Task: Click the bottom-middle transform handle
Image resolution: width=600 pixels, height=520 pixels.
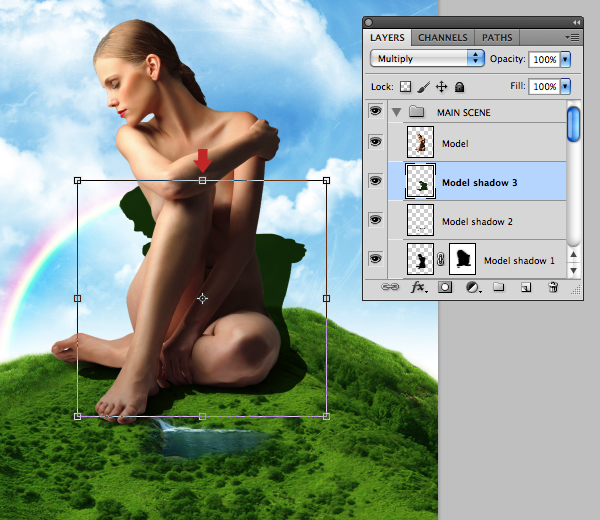Action: coord(202,416)
